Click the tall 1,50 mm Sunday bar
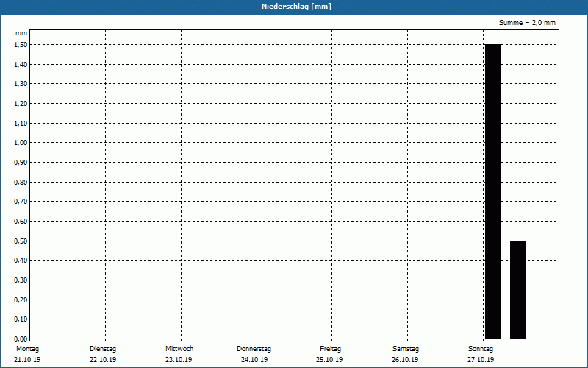This screenshot has height=368, width=588. (492, 191)
